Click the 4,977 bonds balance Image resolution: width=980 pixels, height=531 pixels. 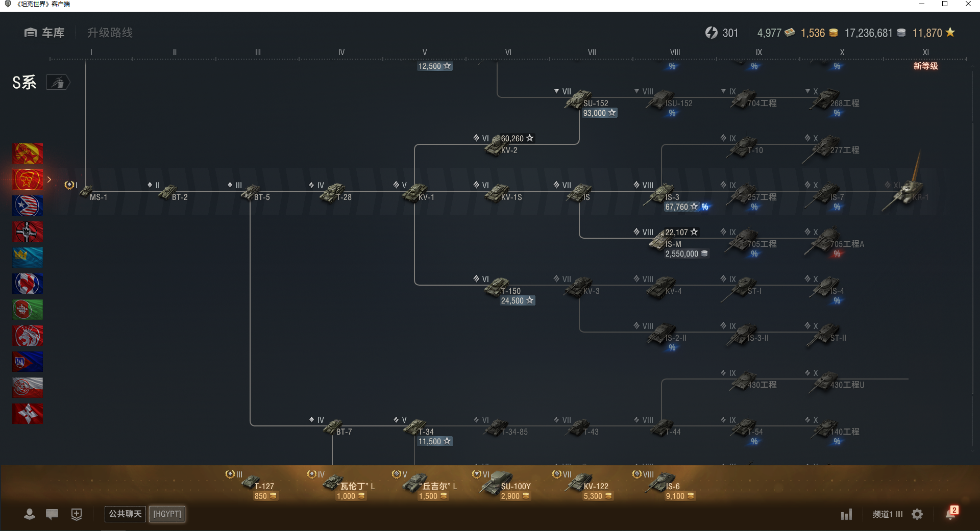776,33
